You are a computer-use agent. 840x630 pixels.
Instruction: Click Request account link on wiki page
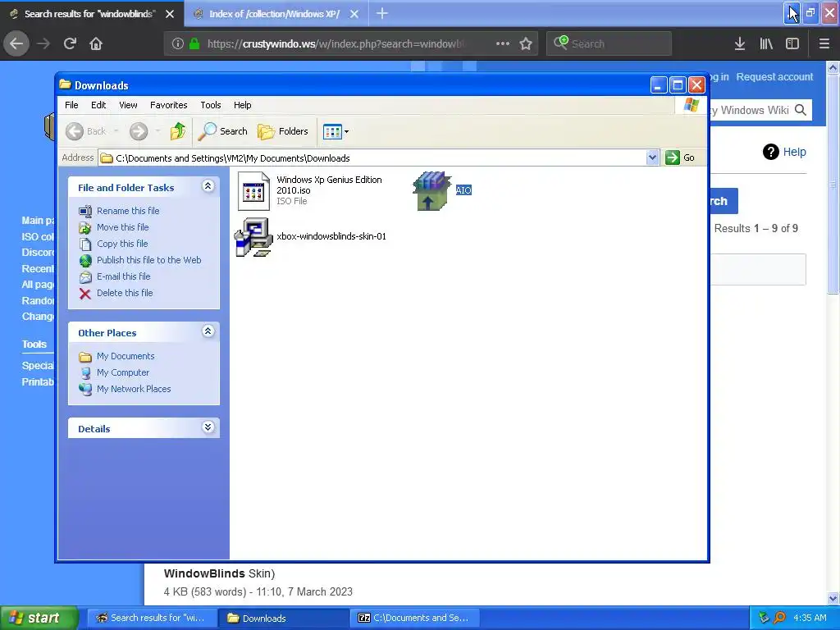[774, 77]
